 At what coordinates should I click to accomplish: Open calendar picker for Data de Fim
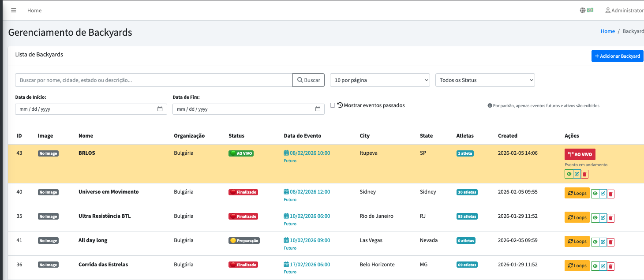(318, 109)
